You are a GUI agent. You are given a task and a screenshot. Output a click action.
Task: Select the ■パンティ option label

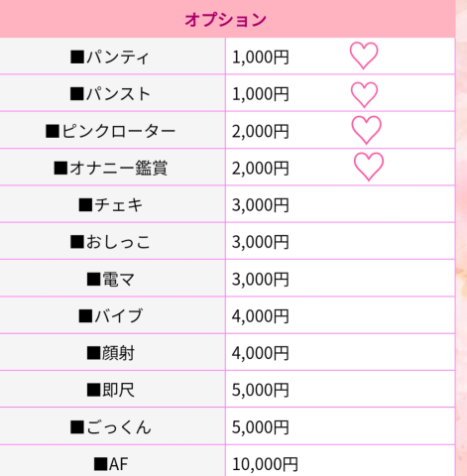[110, 57]
